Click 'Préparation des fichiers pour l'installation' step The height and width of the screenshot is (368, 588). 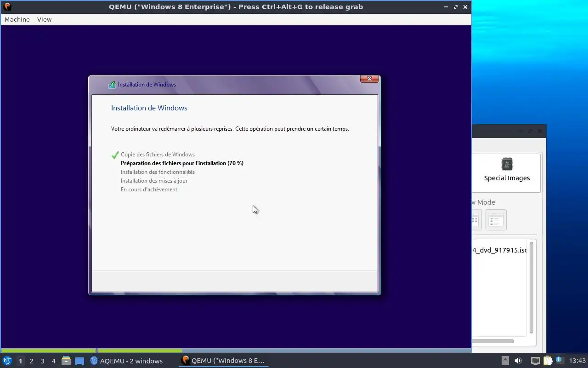coord(182,163)
